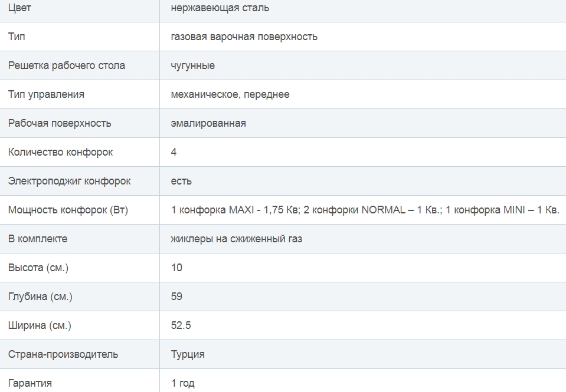The image size is (566, 392).
Task: Click the "Решетка рабочего стола" label
Action: coord(67,65)
